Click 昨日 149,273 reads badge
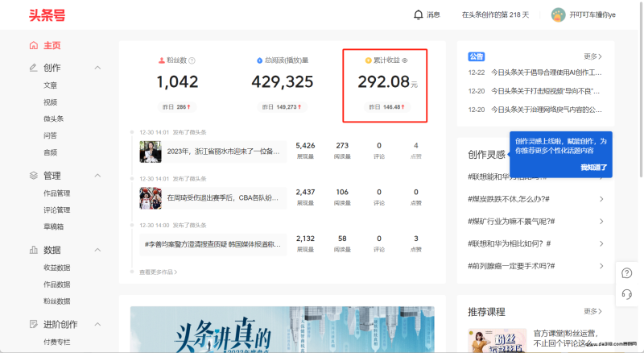Image resolution: width=644 pixels, height=353 pixels. pos(282,107)
